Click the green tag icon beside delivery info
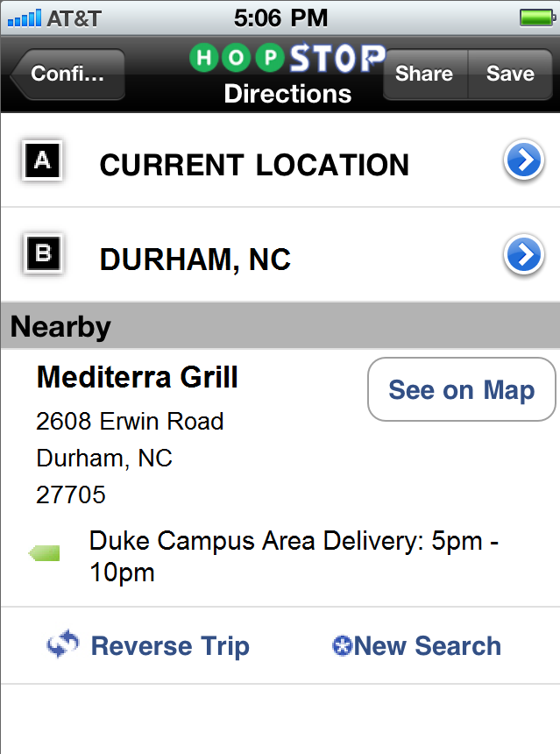 point(45,553)
